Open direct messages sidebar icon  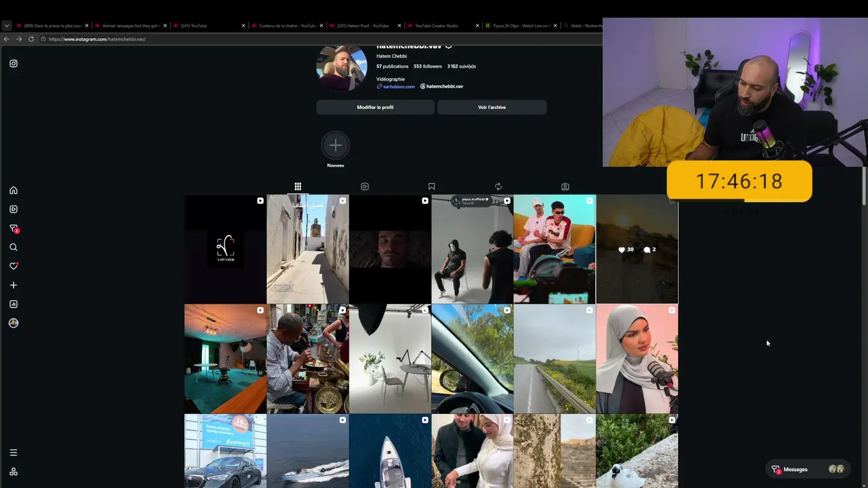[x=13, y=228]
